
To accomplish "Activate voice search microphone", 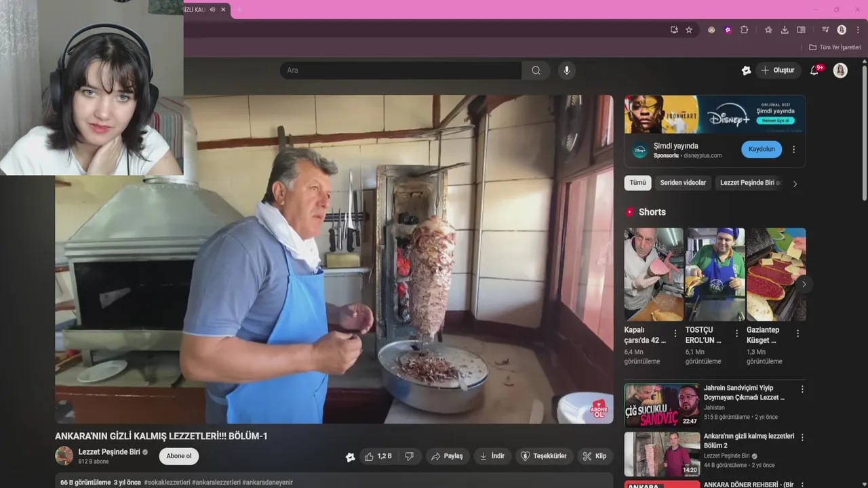I will (567, 70).
